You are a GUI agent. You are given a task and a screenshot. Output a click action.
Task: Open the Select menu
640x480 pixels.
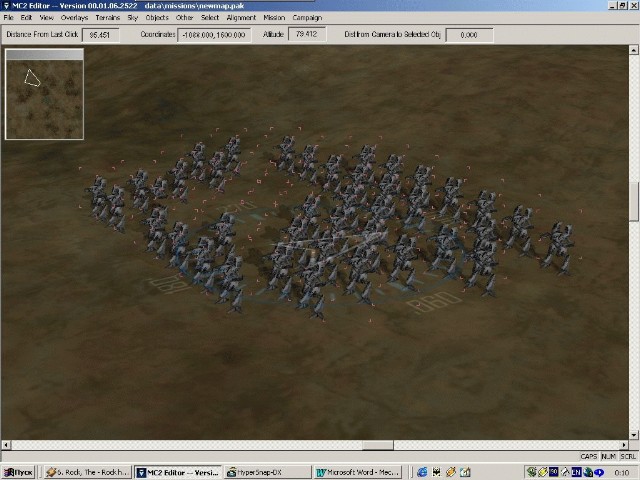210,18
